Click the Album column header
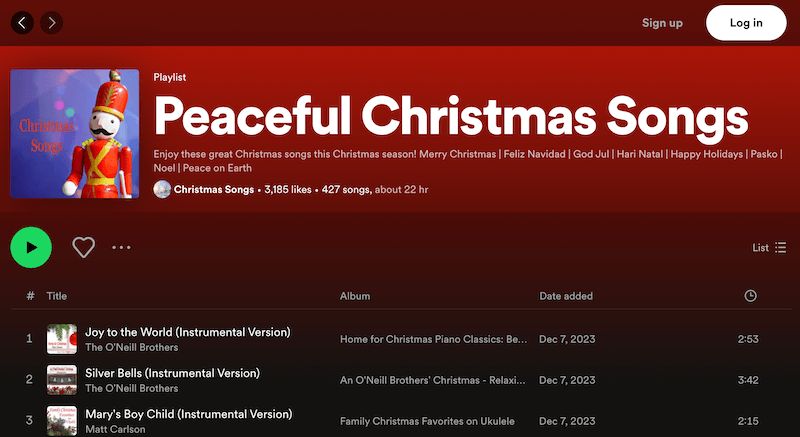The image size is (800, 437). pyautogui.click(x=355, y=296)
